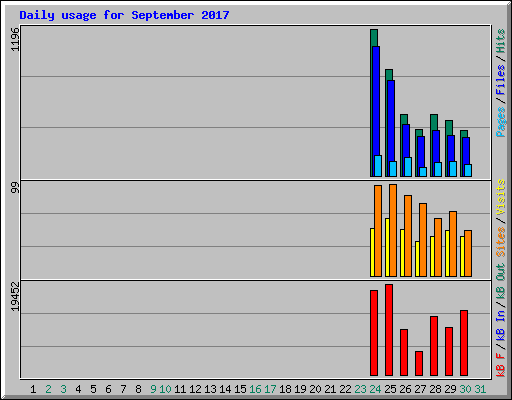Click the day 8 axis label
This screenshot has height=400, width=512.
[x=138, y=389]
